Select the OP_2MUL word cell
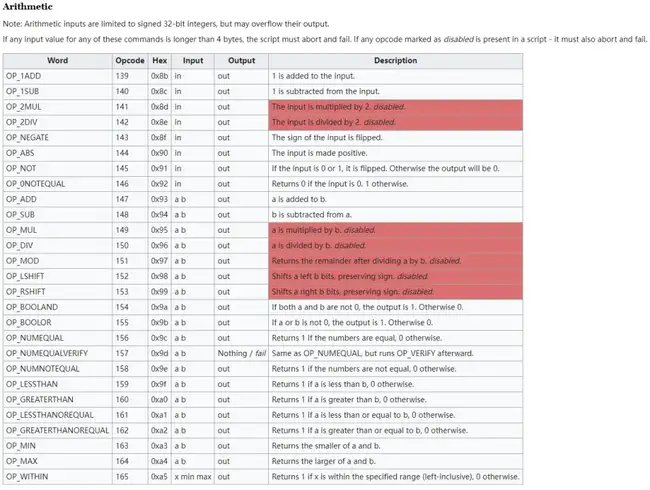The image size is (650, 490). click(x=57, y=107)
